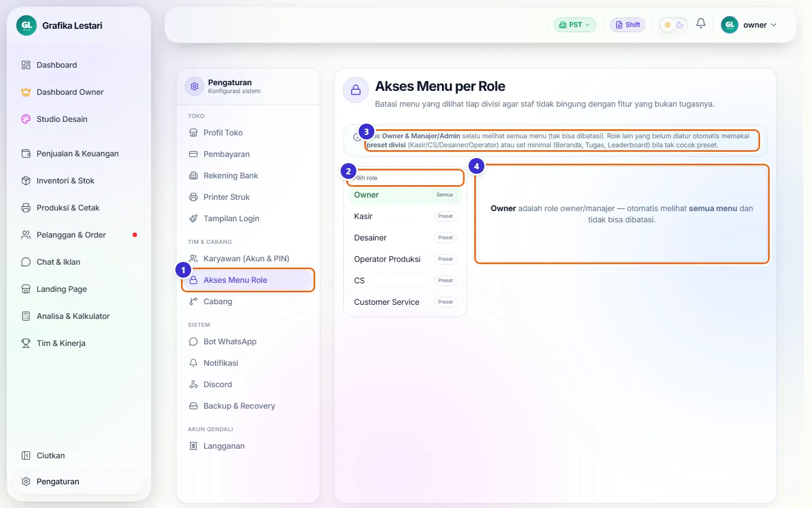The width and height of the screenshot is (812, 508).
Task: Click the Chat & Iklan bubble icon
Action: coord(26,262)
